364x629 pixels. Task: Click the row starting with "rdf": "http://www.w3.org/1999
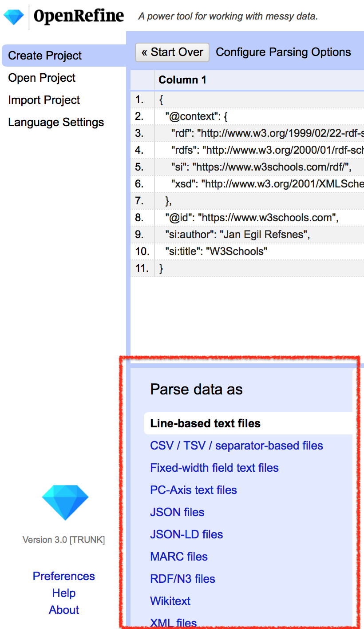tap(247, 133)
